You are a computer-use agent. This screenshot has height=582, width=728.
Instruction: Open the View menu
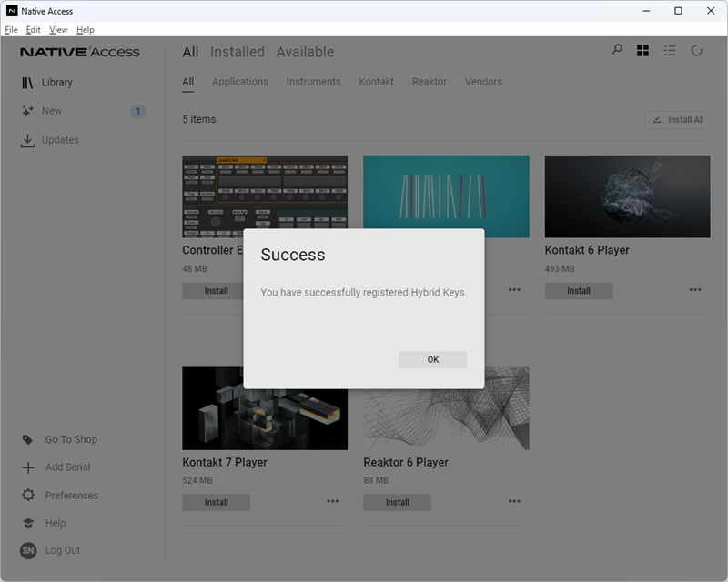[x=58, y=30]
